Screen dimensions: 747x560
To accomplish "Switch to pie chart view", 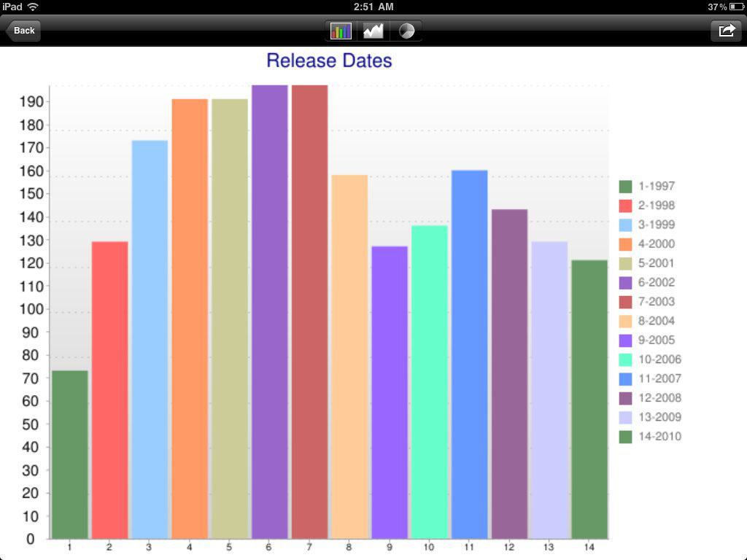I will click(x=406, y=31).
